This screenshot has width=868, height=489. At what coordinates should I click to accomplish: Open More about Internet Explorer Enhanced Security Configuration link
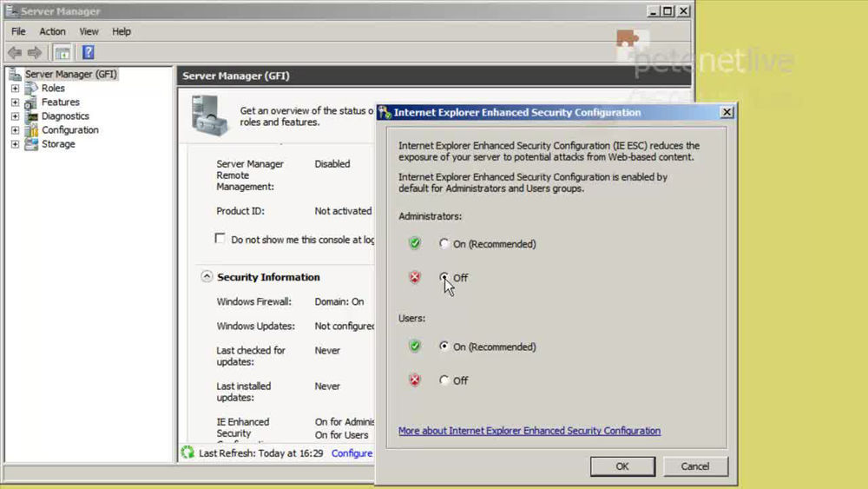529,430
